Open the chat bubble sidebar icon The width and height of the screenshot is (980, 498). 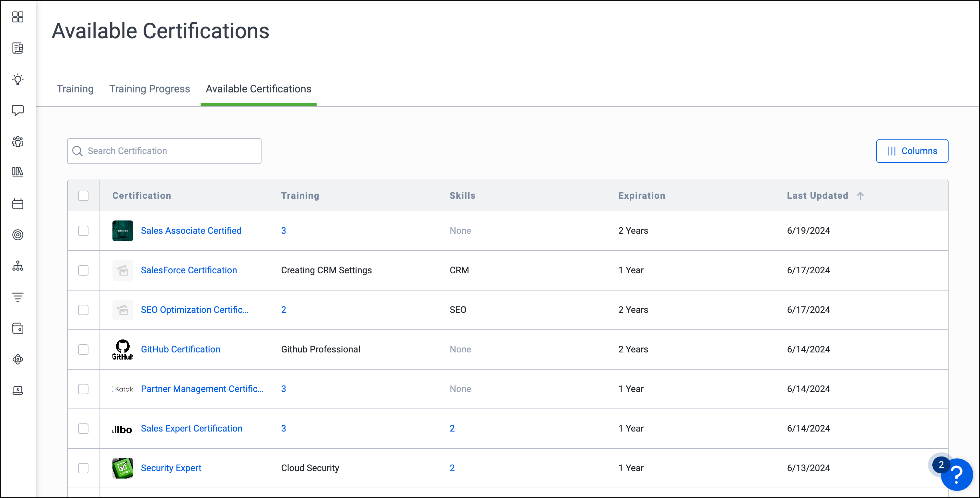click(17, 111)
